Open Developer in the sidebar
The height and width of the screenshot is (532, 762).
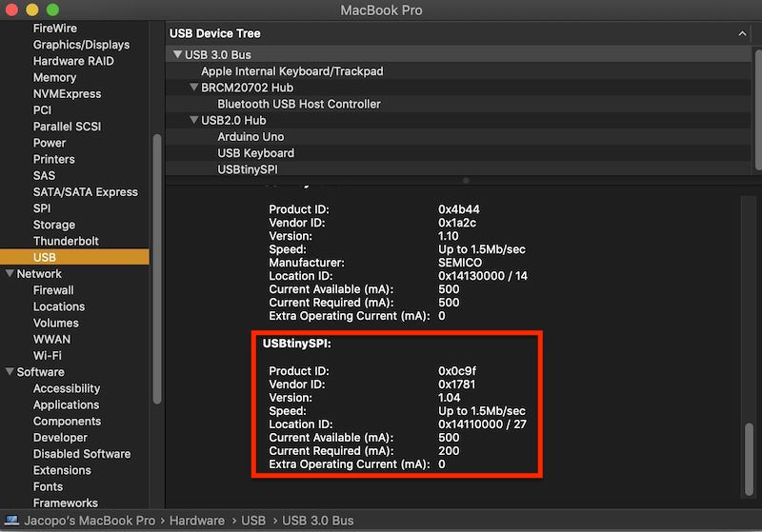tap(60, 438)
